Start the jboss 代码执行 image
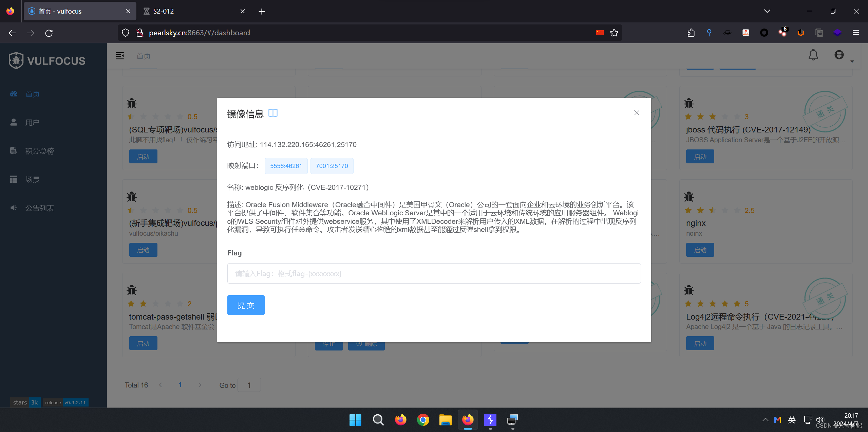 pyautogui.click(x=700, y=157)
